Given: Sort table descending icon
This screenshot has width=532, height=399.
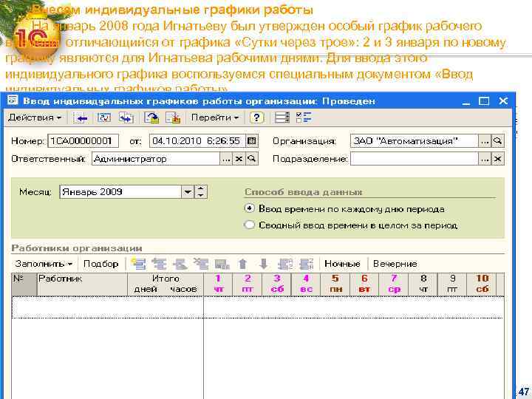Looking at the screenshot, I should (307, 264).
